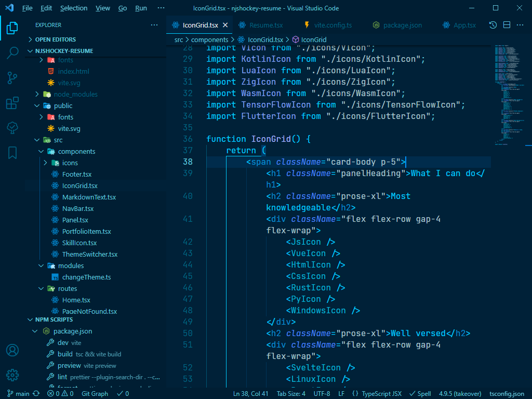The width and height of the screenshot is (532, 399).
Task: Open Home.tsx in routes folder
Action: pos(76,300)
